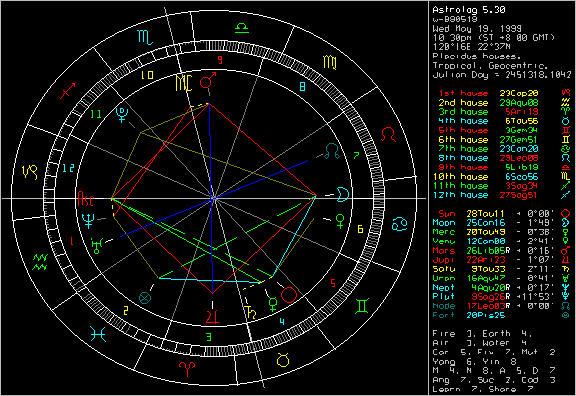
Task: Click the Taurus glyph on the outer zodiac ring
Action: pos(283,360)
